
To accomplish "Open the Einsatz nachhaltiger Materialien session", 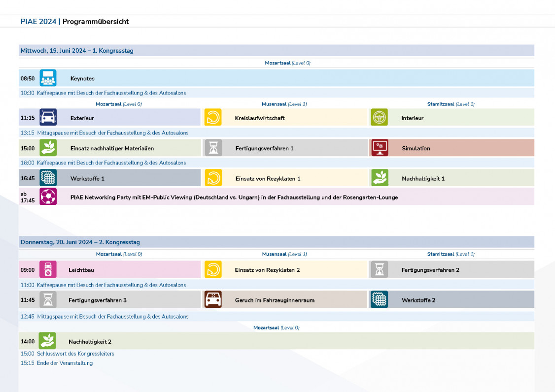I will (x=112, y=148).
